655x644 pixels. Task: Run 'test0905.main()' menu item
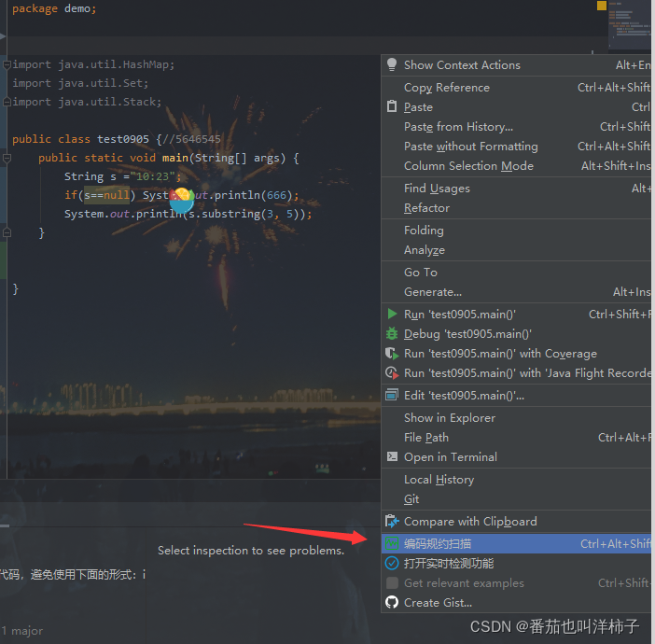pyautogui.click(x=516, y=315)
